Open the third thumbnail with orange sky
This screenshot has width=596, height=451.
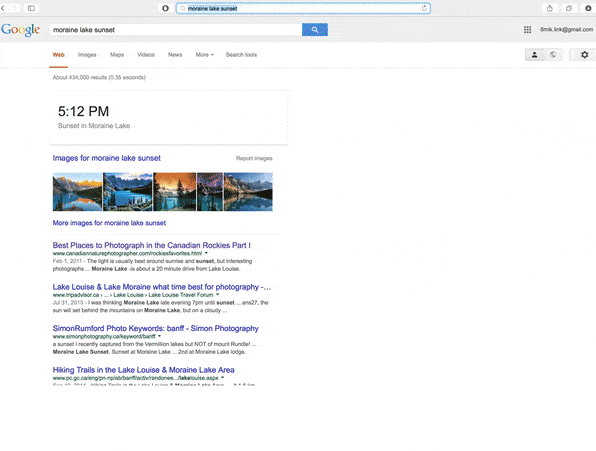175,192
